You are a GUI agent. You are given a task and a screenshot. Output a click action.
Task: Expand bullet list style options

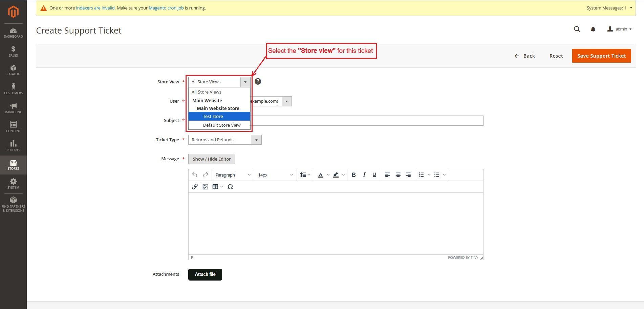(x=444, y=175)
